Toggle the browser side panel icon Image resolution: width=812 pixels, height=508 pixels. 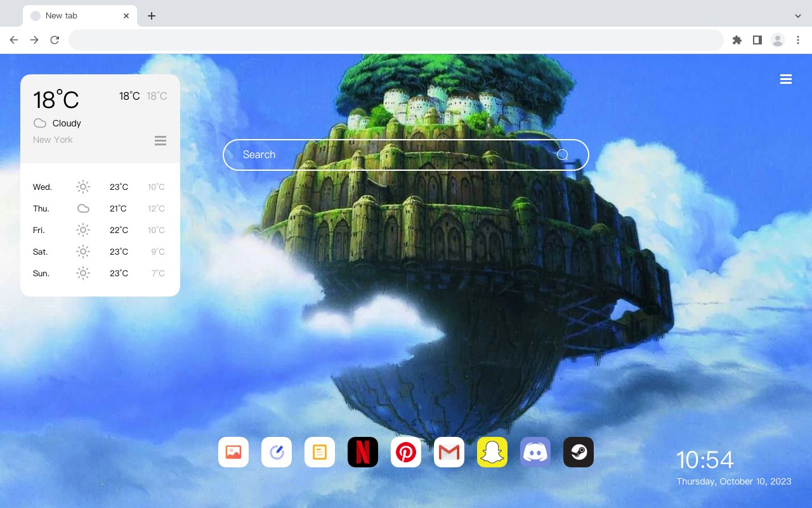pos(757,40)
